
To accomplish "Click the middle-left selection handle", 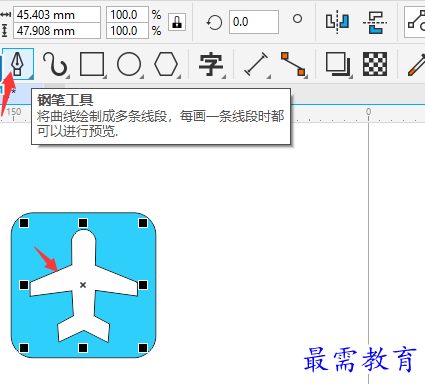I will coord(24,285).
